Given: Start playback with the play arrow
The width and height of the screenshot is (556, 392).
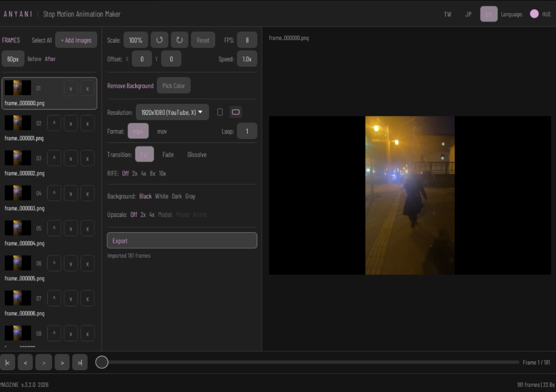Looking at the screenshot, I should tap(44, 362).
